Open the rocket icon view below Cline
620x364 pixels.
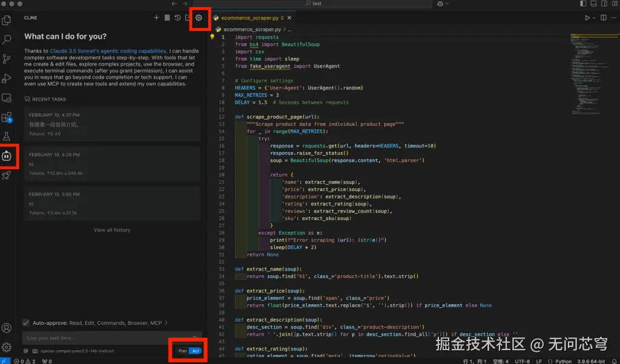(x=6, y=175)
